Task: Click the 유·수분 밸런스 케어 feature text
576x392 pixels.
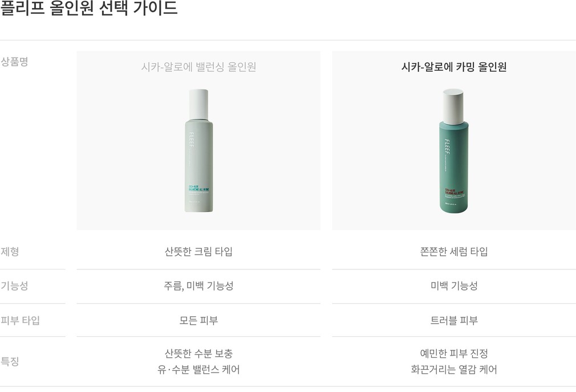Action: (x=198, y=369)
